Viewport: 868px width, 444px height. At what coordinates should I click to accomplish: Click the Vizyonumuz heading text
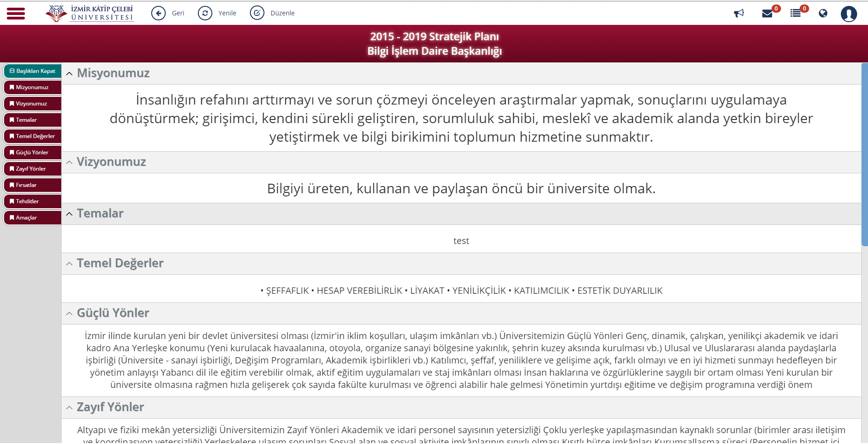tap(111, 162)
